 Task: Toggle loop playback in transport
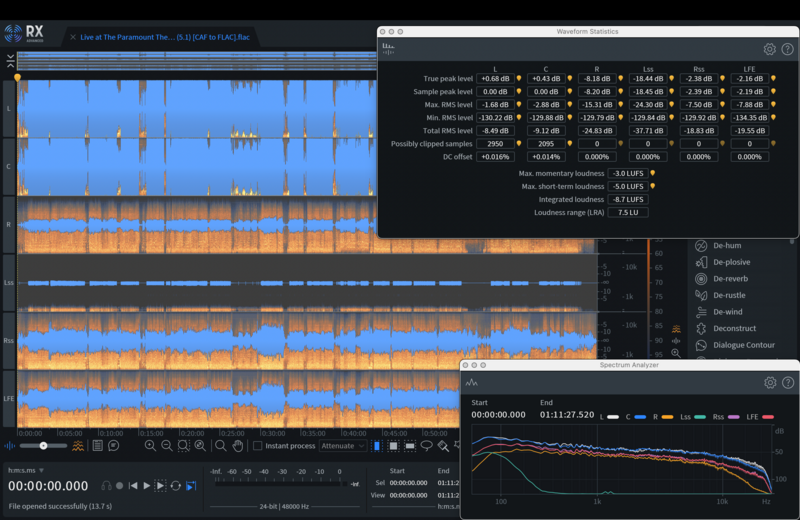tap(175, 485)
